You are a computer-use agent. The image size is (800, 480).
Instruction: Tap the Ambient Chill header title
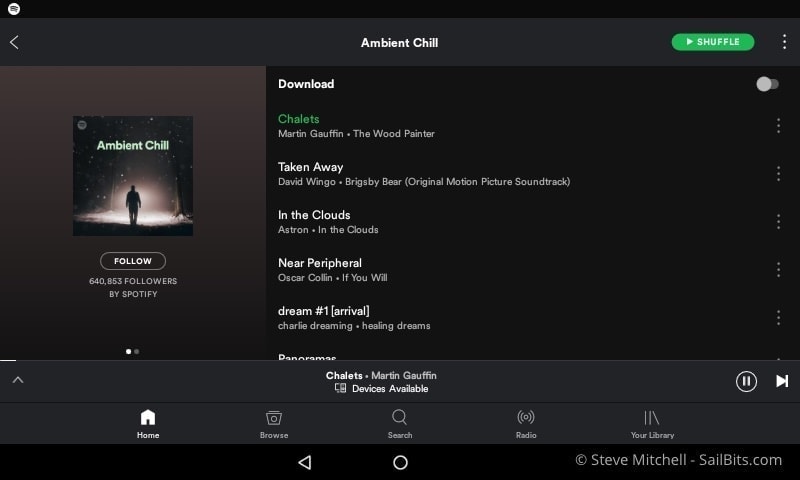399,43
